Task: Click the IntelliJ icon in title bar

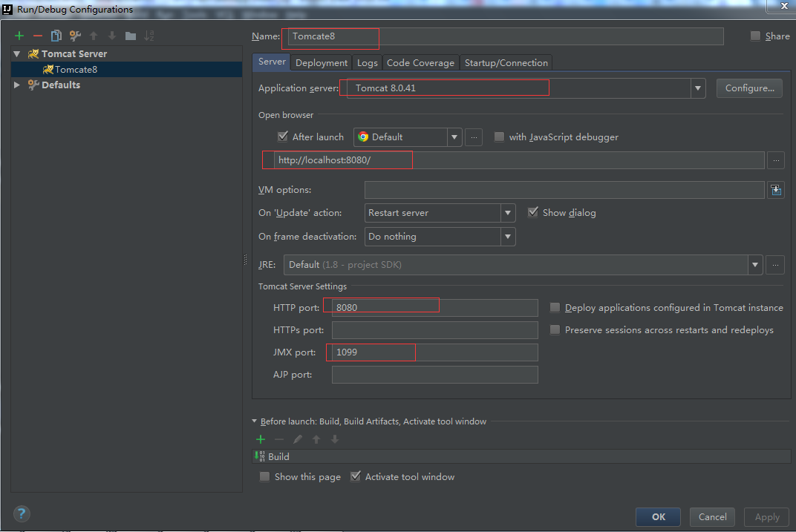Action: click(x=7, y=9)
